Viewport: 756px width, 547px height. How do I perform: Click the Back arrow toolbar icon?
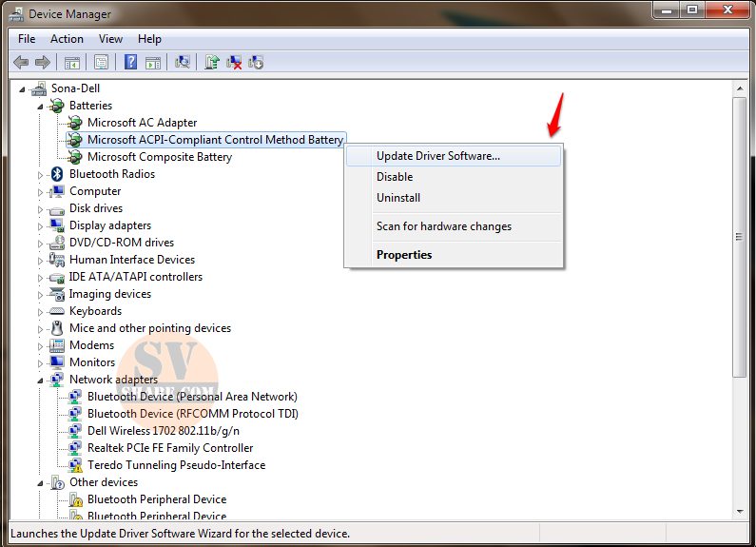coord(21,63)
